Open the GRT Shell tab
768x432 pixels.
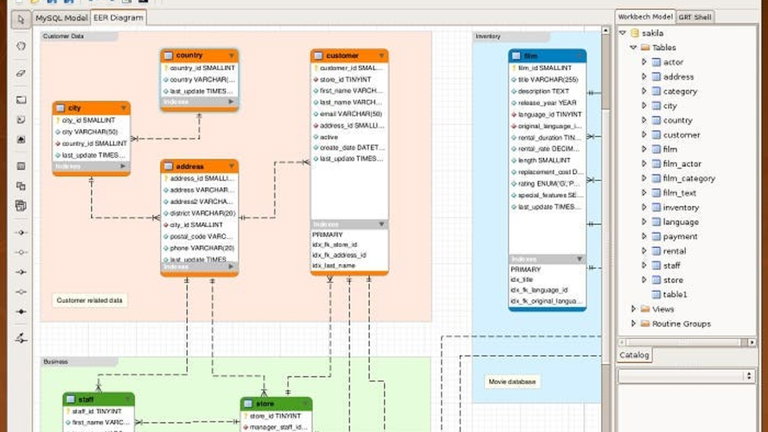(x=695, y=17)
